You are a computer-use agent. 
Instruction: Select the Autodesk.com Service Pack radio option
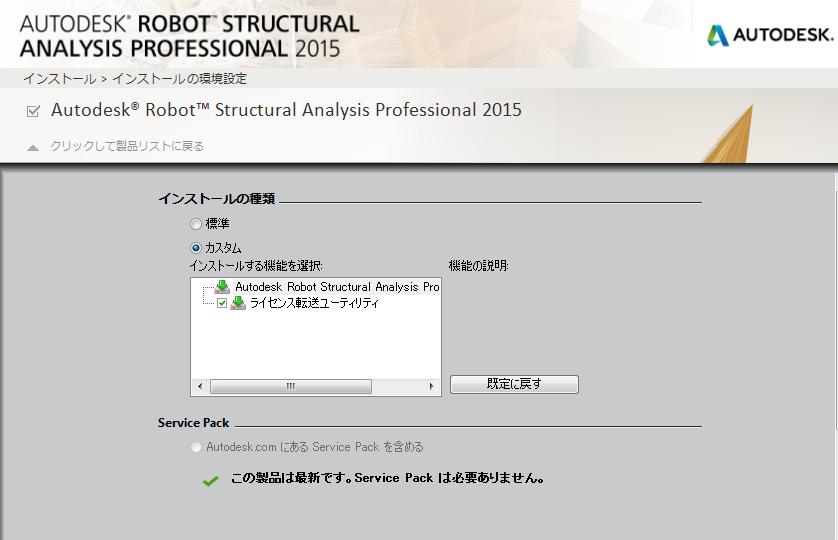[196, 447]
